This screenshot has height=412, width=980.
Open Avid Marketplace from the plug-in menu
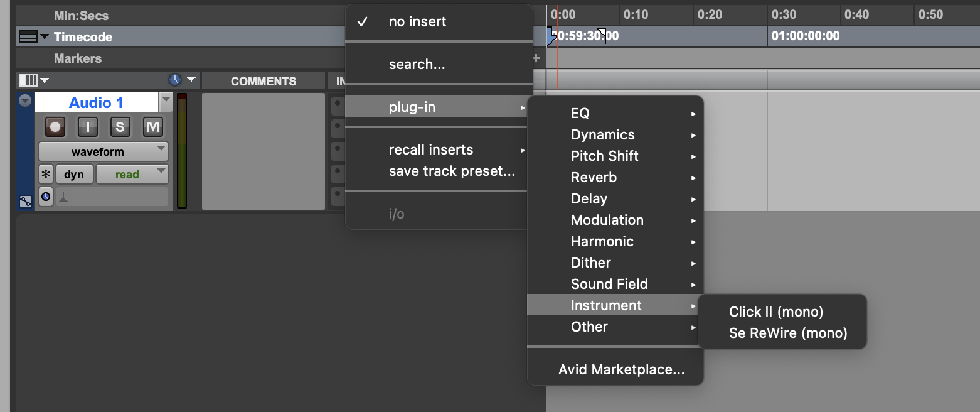click(621, 369)
